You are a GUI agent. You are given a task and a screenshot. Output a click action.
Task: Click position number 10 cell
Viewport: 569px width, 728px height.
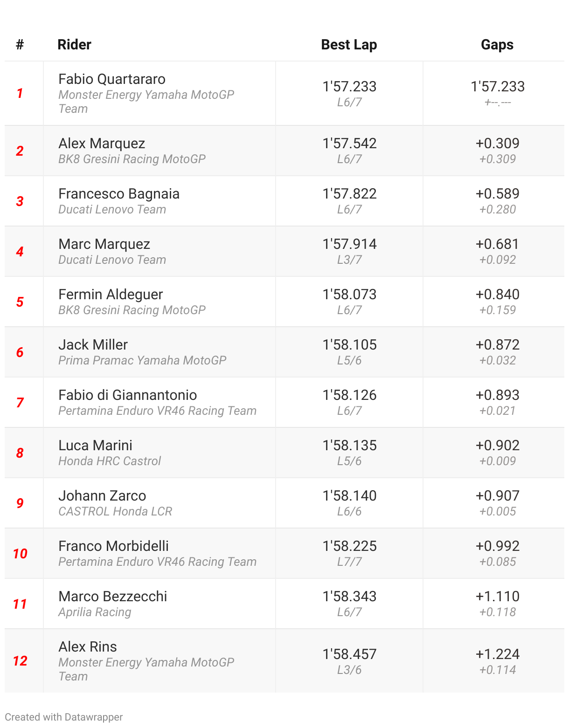(x=20, y=554)
